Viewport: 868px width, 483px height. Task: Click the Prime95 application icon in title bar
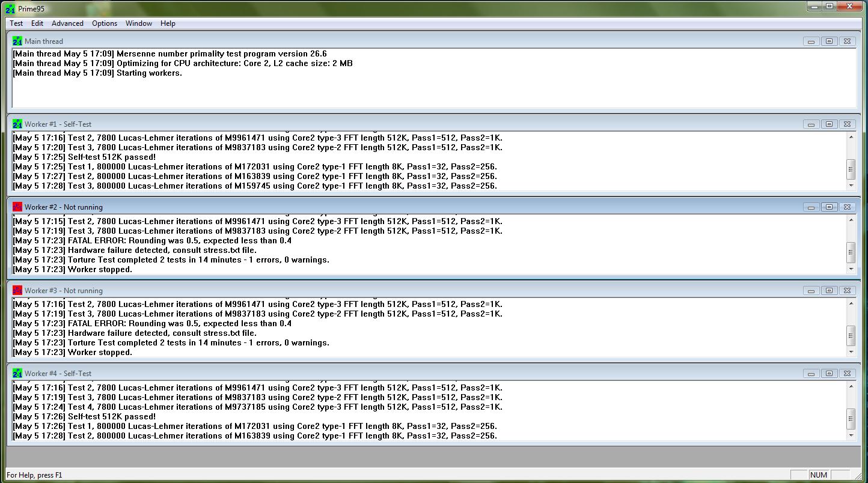(x=10, y=9)
